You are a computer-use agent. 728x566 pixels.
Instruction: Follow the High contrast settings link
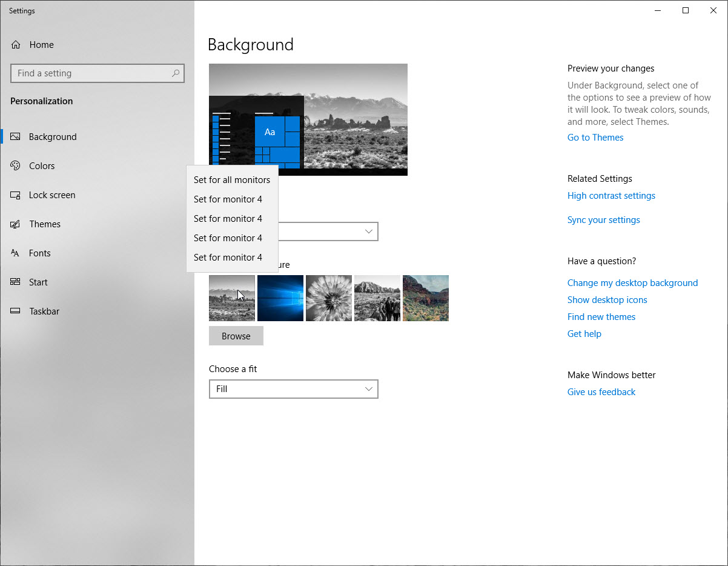click(x=611, y=196)
